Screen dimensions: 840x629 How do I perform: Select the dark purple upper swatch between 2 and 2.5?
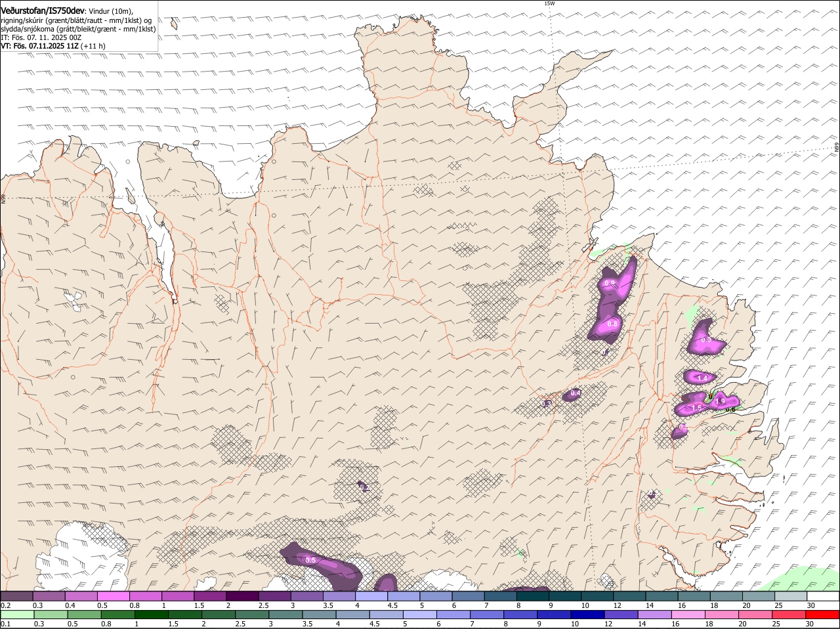[x=242, y=596]
